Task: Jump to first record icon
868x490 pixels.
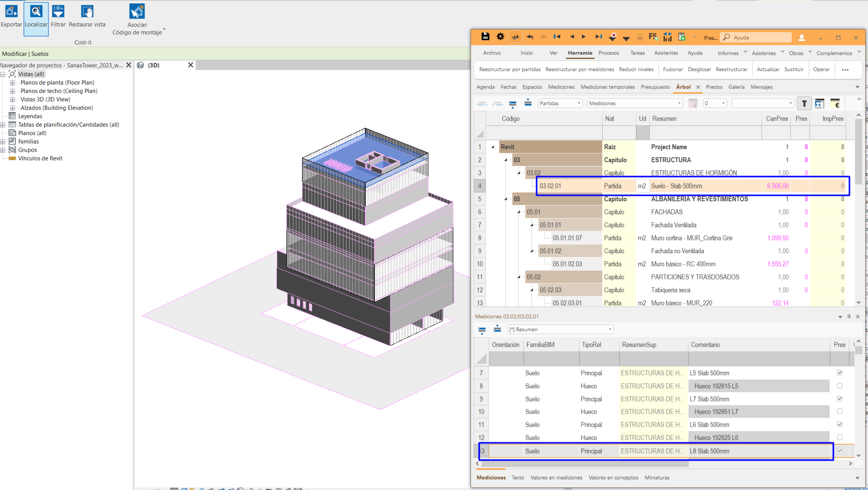Action: [557, 37]
